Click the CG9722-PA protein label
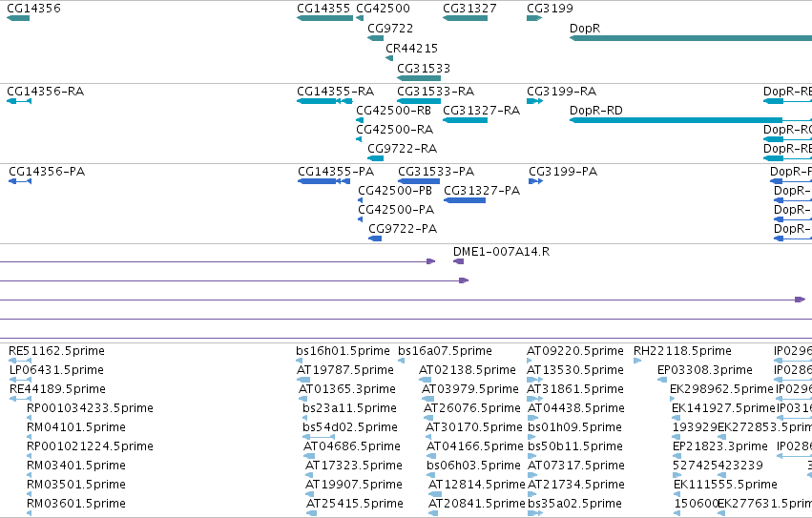Screen dimensions: 812x518 point(403,229)
